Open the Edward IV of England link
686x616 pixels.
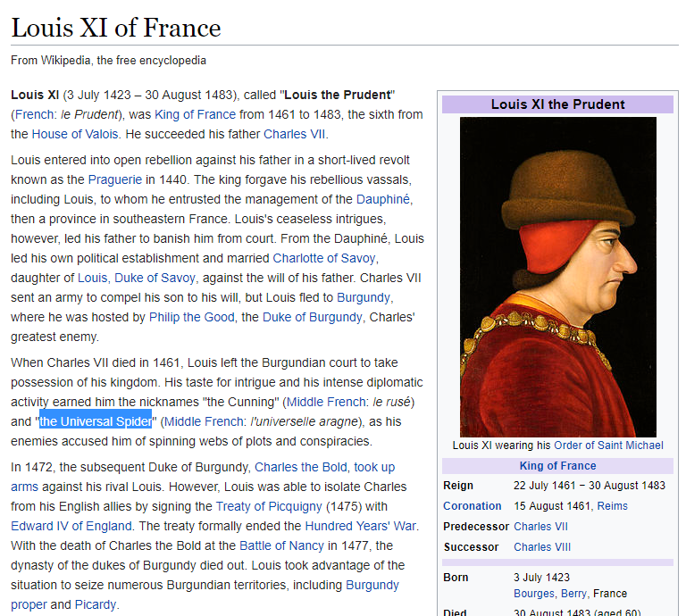(71, 527)
